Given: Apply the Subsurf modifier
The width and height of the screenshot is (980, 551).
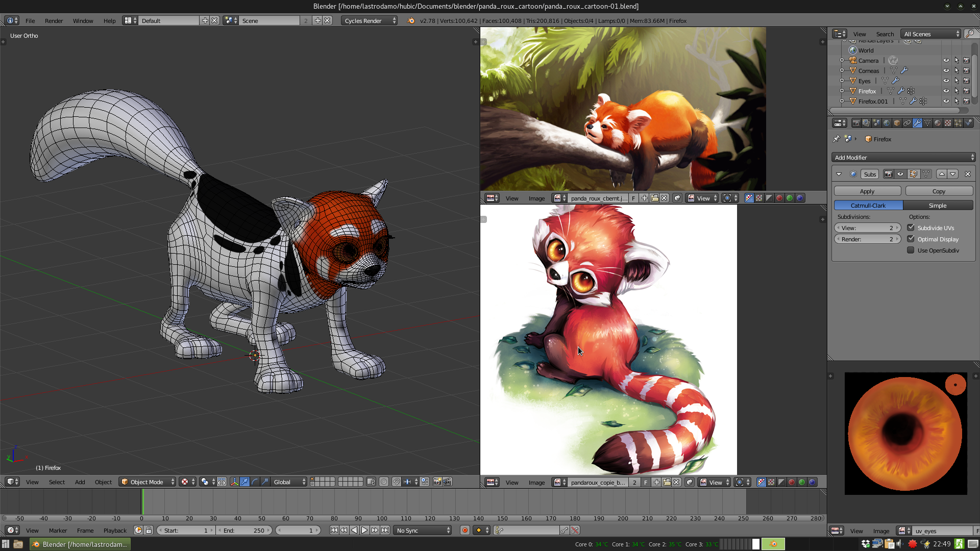Looking at the screenshot, I should pos(867,191).
